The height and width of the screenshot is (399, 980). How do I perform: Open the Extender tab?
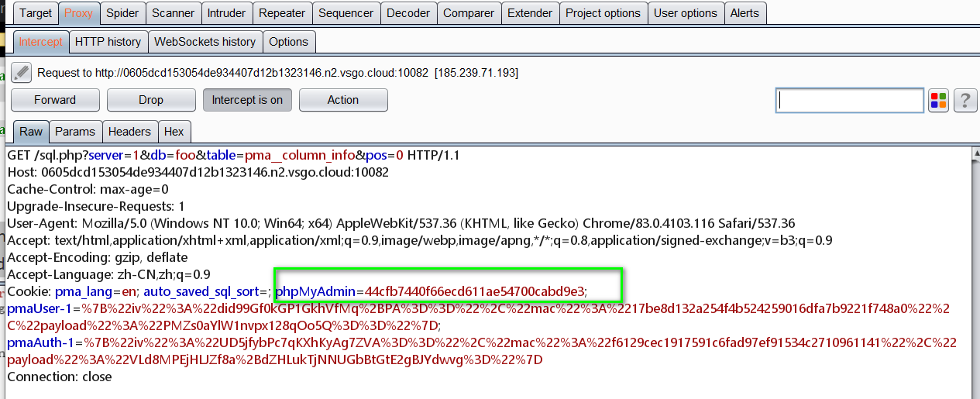tap(530, 13)
